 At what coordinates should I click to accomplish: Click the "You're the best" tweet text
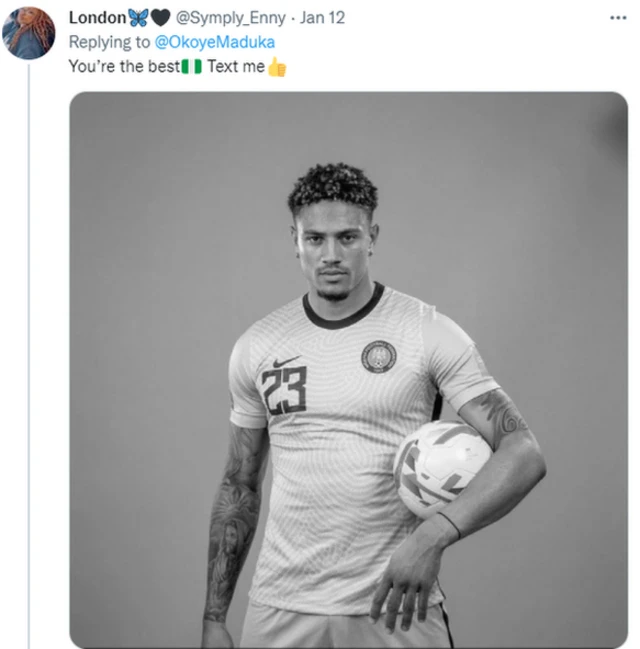click(x=123, y=67)
